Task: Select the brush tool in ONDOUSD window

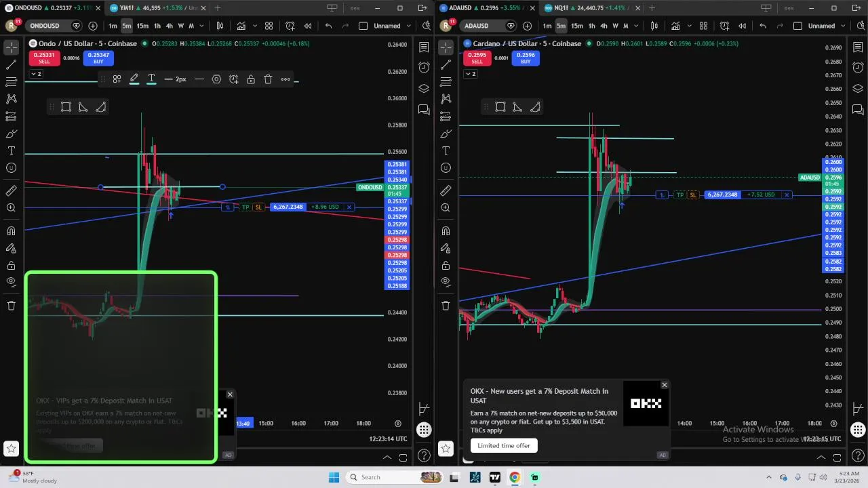Action: point(12,134)
